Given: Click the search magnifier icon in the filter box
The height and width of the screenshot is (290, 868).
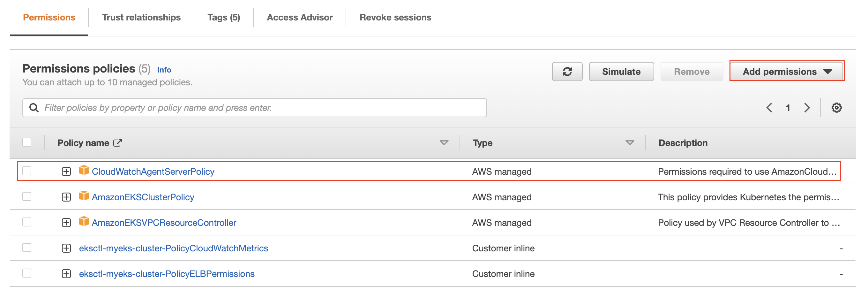Looking at the screenshot, I should (34, 108).
